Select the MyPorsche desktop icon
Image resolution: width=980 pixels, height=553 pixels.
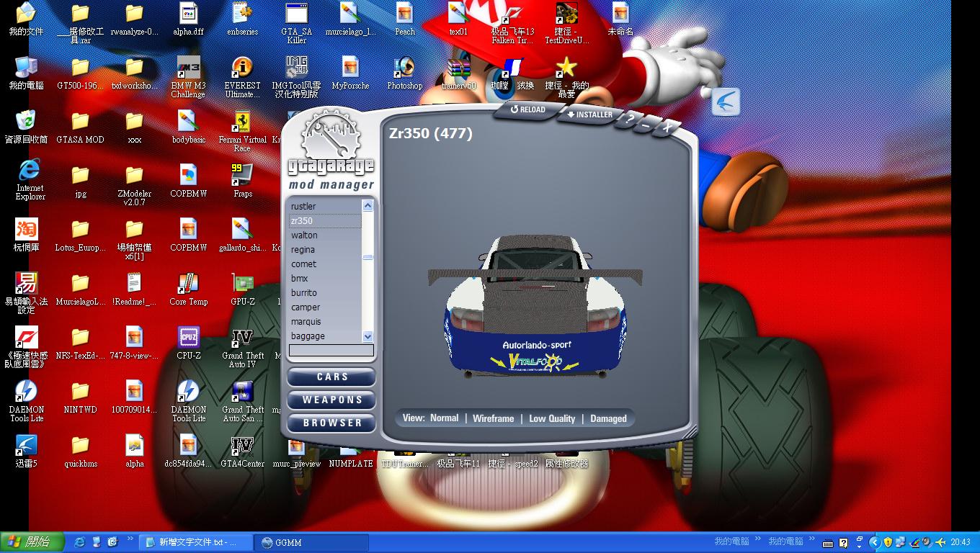click(350, 73)
